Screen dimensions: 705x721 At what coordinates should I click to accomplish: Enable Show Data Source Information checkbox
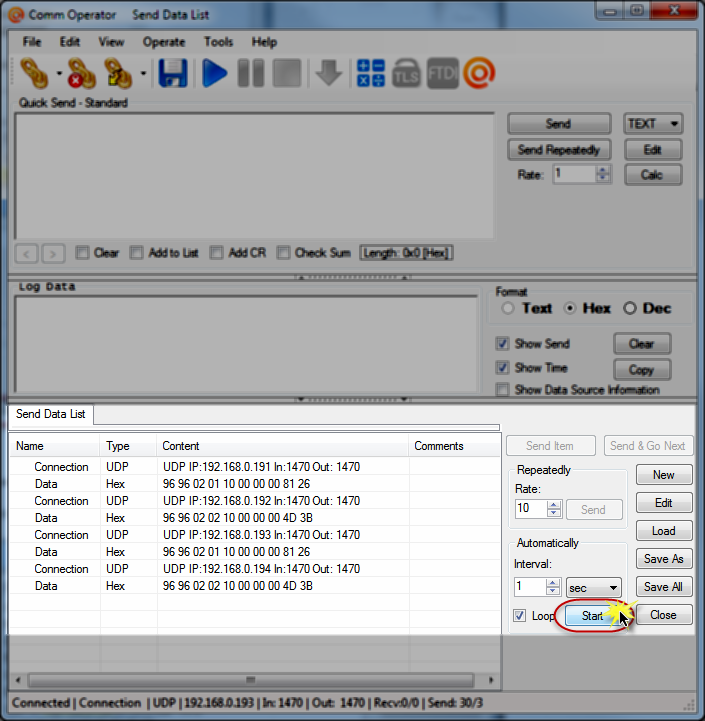502,389
